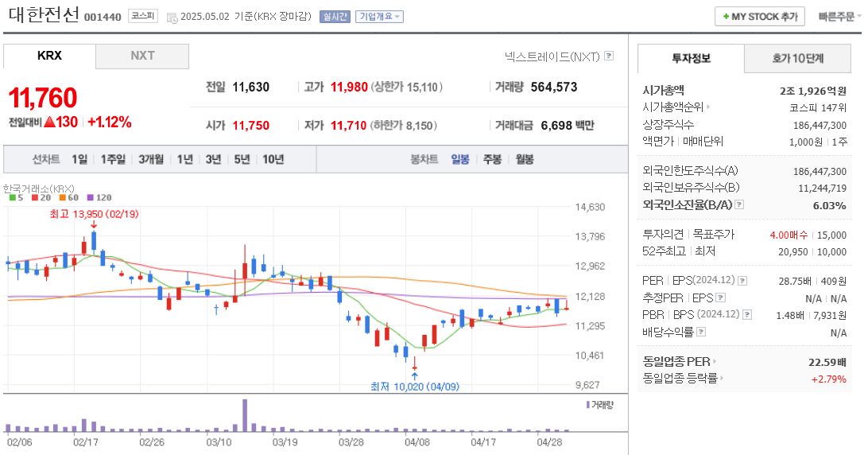This screenshot has width=868, height=455.
Task: Open help icon next to PER EPS(2024.12)
Action: click(742, 281)
